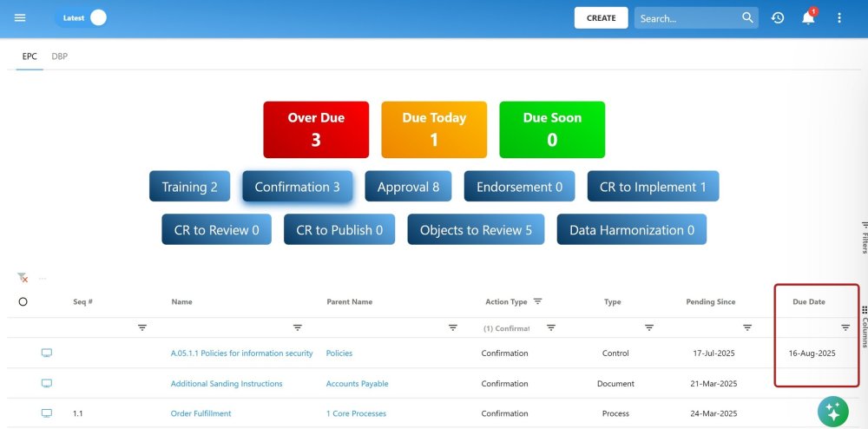Screen dimensions: 868x429
Task: Filter by Objects to Review 5
Action: [476, 230]
